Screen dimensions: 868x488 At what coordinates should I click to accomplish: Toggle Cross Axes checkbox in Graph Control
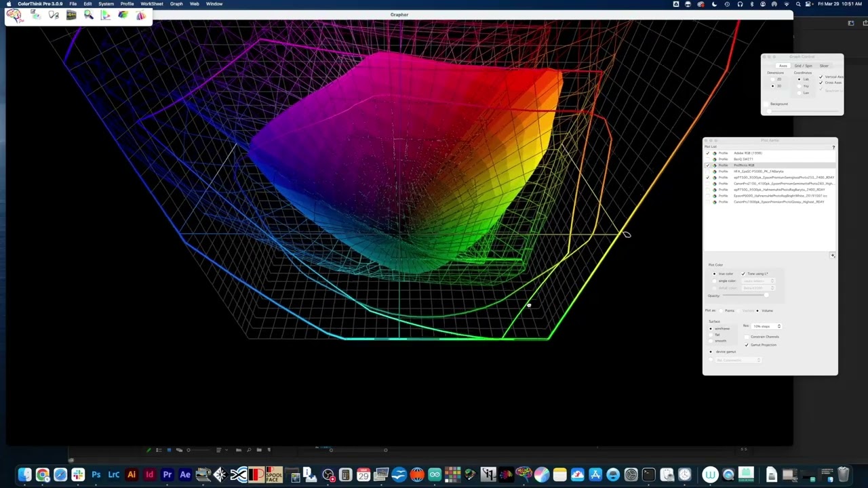[x=821, y=83]
